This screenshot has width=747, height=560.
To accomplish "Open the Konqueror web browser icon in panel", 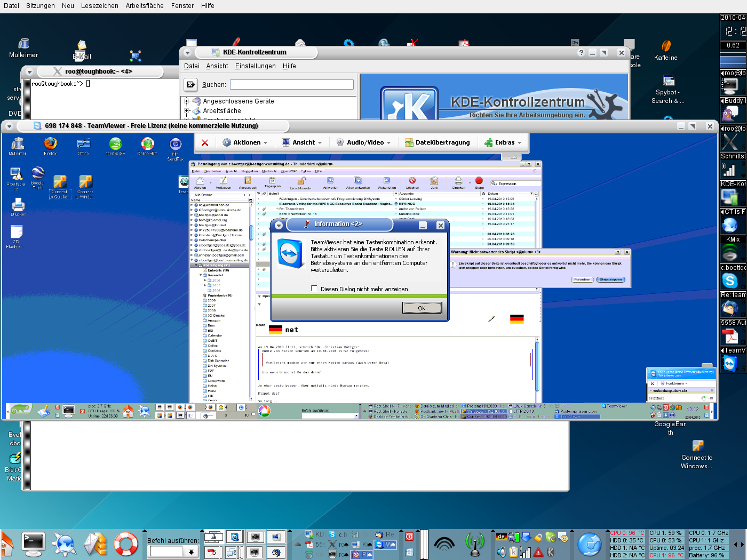I will click(x=65, y=545).
